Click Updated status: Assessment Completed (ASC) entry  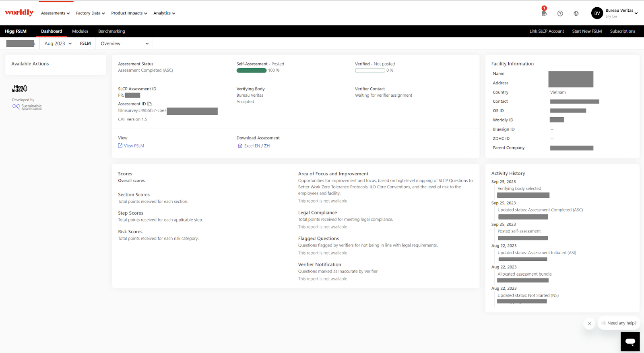pos(540,210)
